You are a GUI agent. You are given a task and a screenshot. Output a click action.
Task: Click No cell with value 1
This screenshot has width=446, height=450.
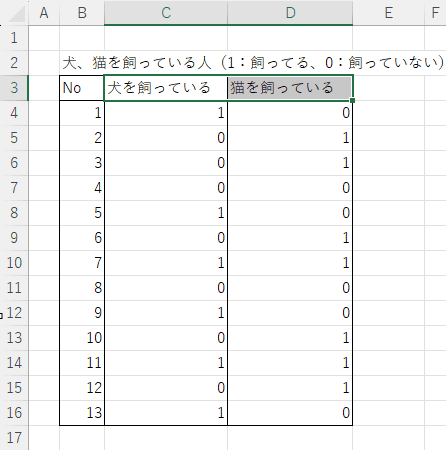click(x=82, y=113)
